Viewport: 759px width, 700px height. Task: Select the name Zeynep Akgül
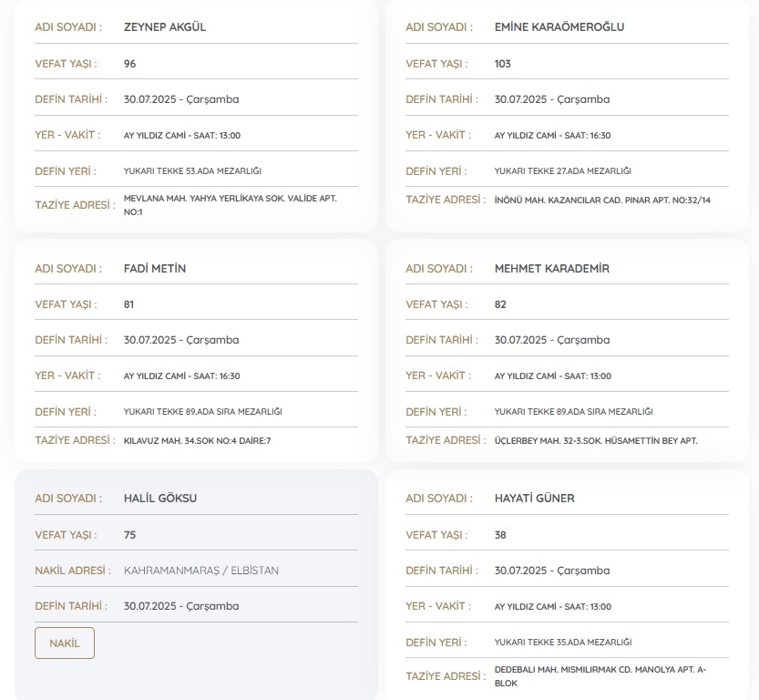(165, 27)
